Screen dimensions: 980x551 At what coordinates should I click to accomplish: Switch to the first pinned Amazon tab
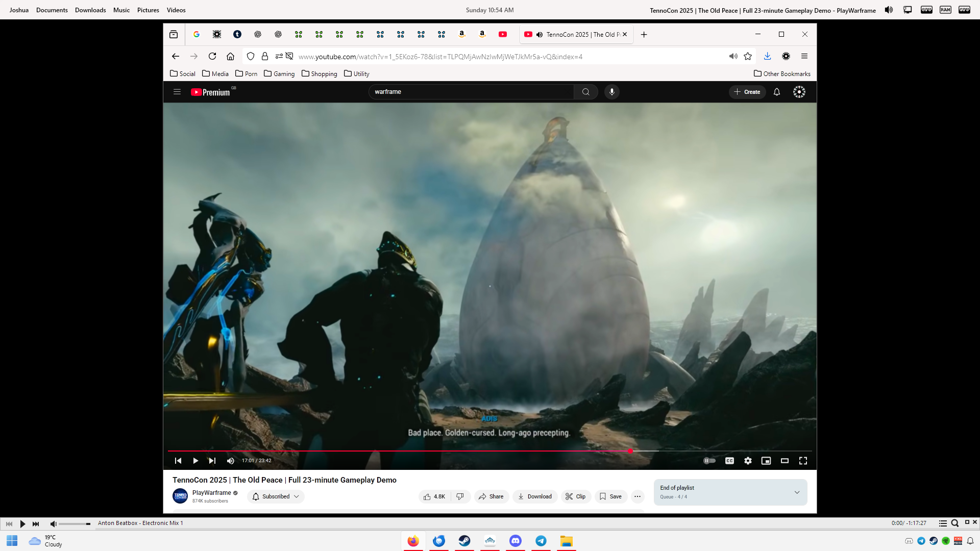click(x=462, y=35)
